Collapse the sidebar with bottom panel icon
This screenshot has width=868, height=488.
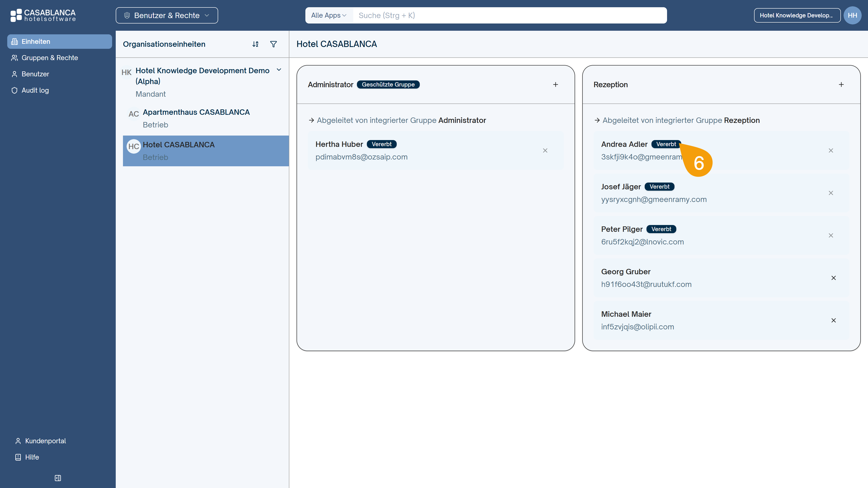[x=58, y=478]
